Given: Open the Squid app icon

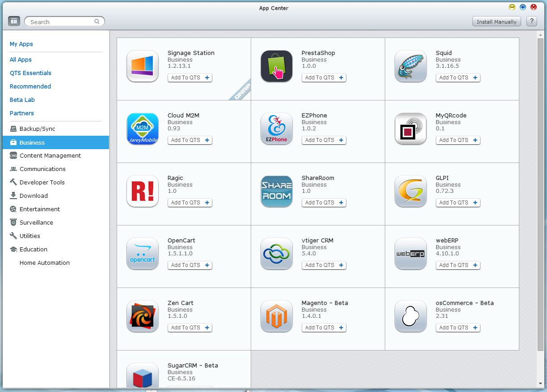Looking at the screenshot, I should click(411, 66).
